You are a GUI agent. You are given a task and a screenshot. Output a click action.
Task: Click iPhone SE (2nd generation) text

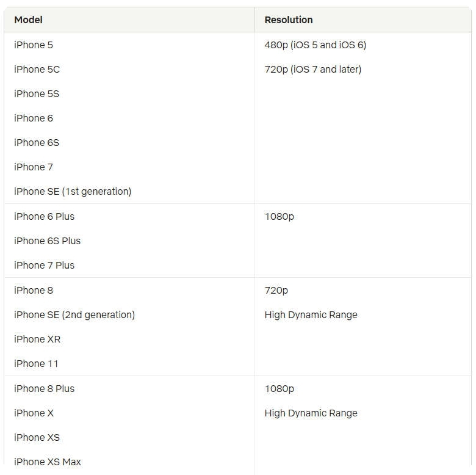pyautogui.click(x=74, y=314)
